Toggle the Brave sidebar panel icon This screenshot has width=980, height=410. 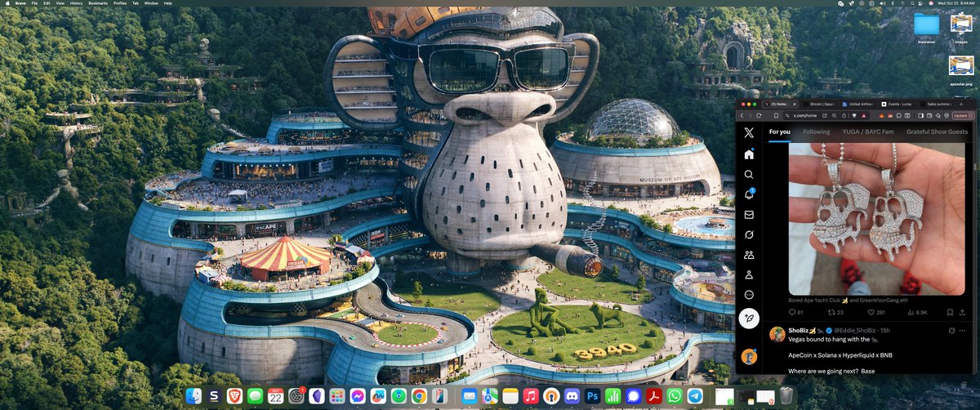click(920, 116)
